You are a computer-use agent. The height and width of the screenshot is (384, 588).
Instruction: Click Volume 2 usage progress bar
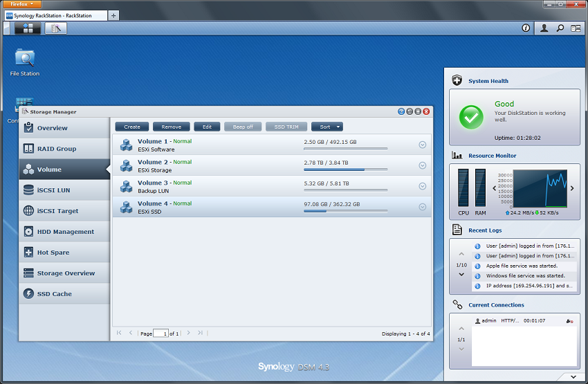(345, 170)
